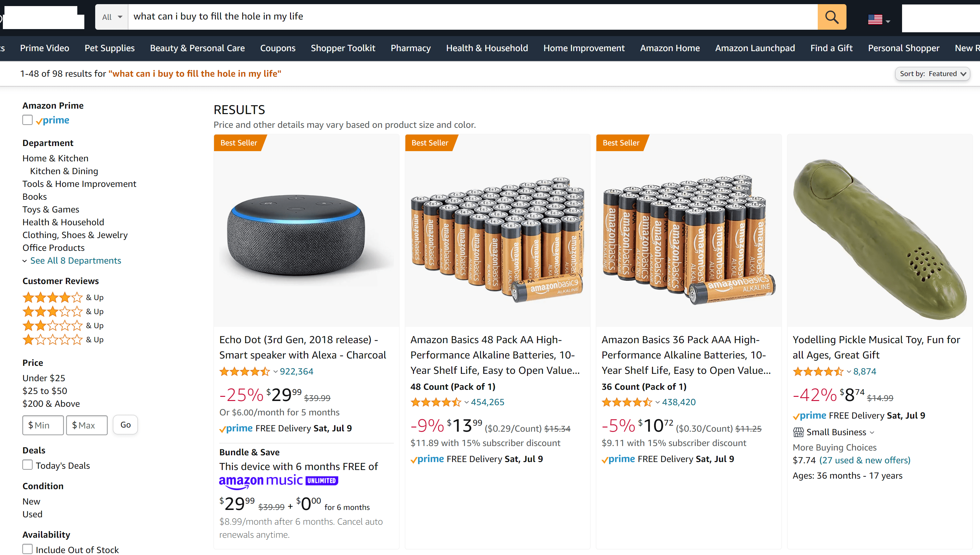Check the Today's Deals checkbox

(x=27, y=465)
